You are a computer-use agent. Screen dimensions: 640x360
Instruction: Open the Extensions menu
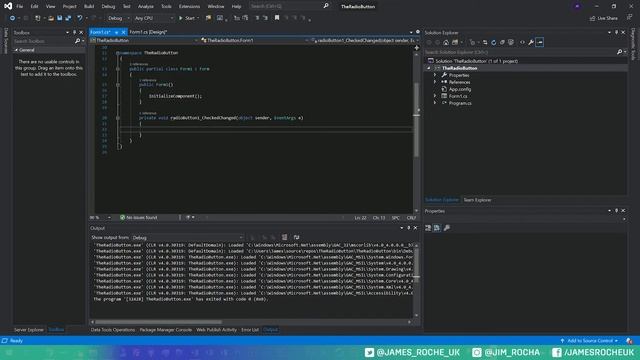tap(189, 6)
